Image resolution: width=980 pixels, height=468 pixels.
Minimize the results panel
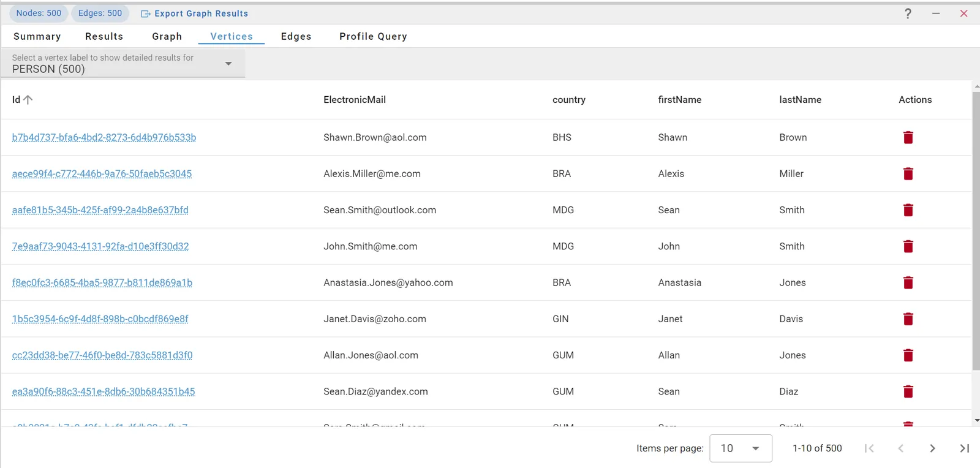tap(936, 13)
